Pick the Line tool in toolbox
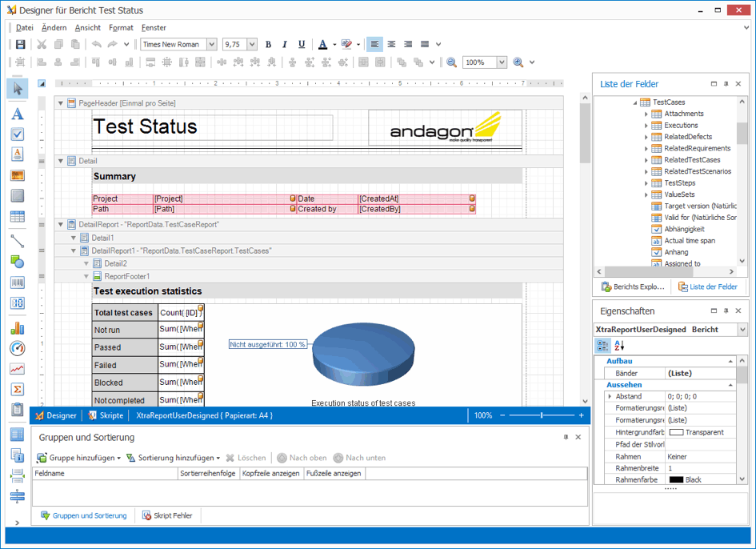The height and width of the screenshot is (549, 756). pyautogui.click(x=17, y=240)
